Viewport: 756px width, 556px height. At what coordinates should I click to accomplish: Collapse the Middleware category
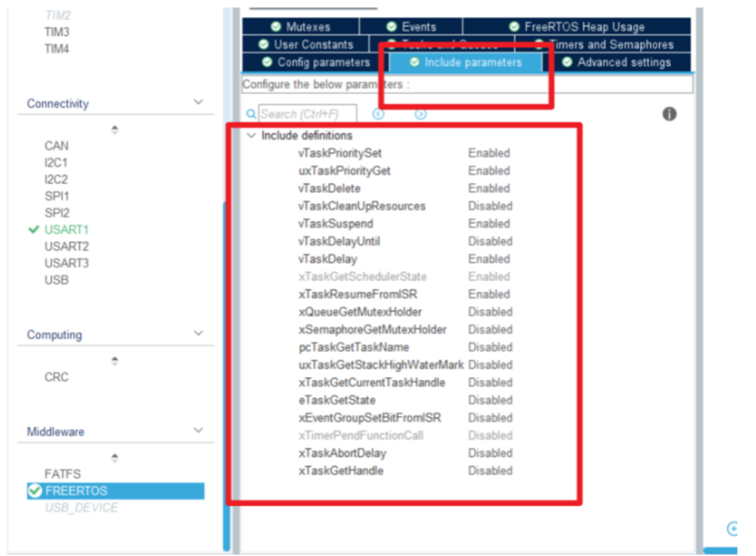click(x=199, y=430)
